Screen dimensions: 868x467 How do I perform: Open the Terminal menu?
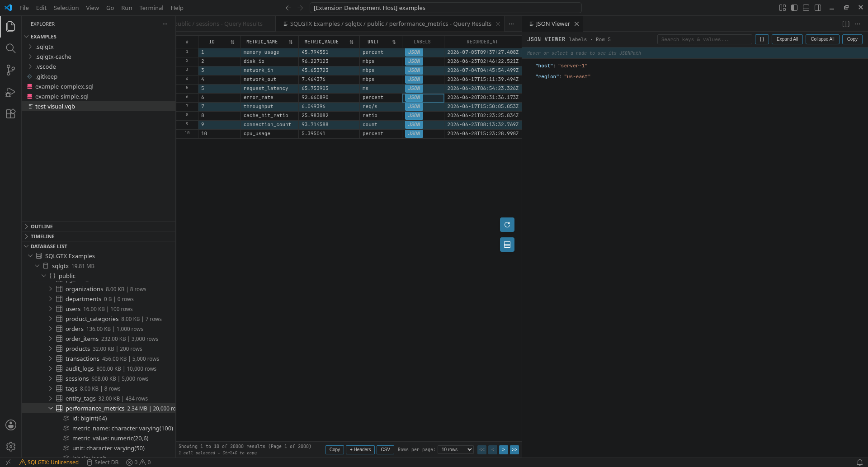coord(151,8)
